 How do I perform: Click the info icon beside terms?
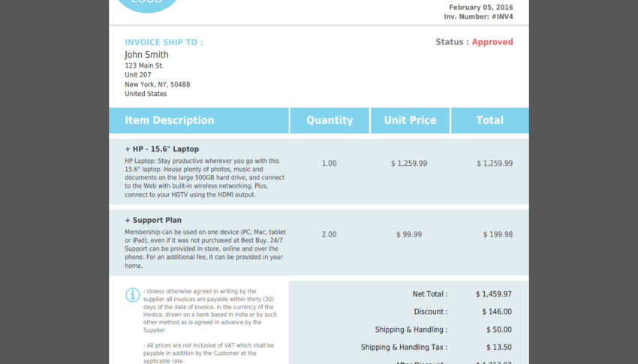pyautogui.click(x=133, y=295)
